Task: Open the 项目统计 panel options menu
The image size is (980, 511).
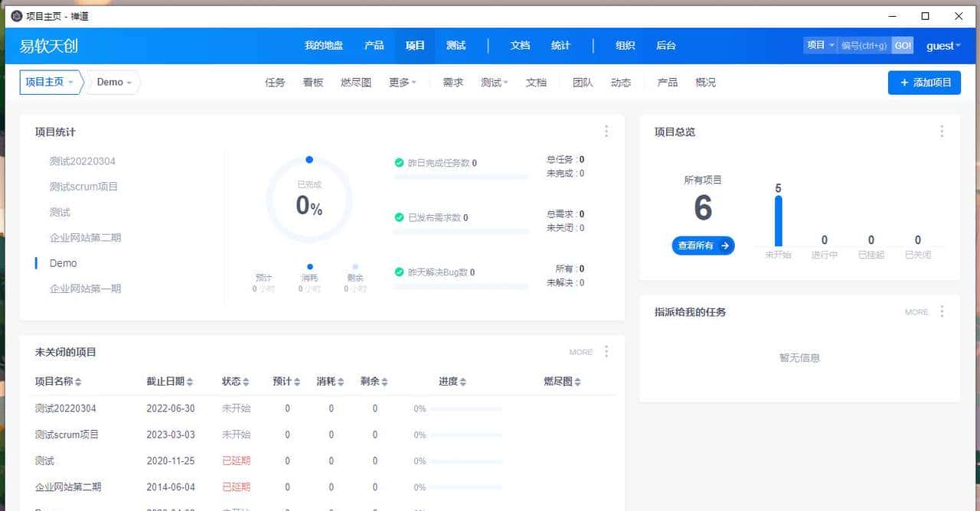Action: [x=606, y=131]
